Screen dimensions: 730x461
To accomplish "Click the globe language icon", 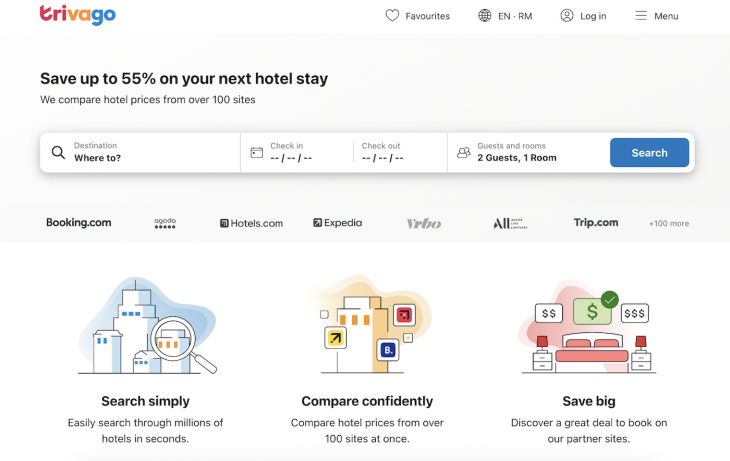I will point(485,16).
